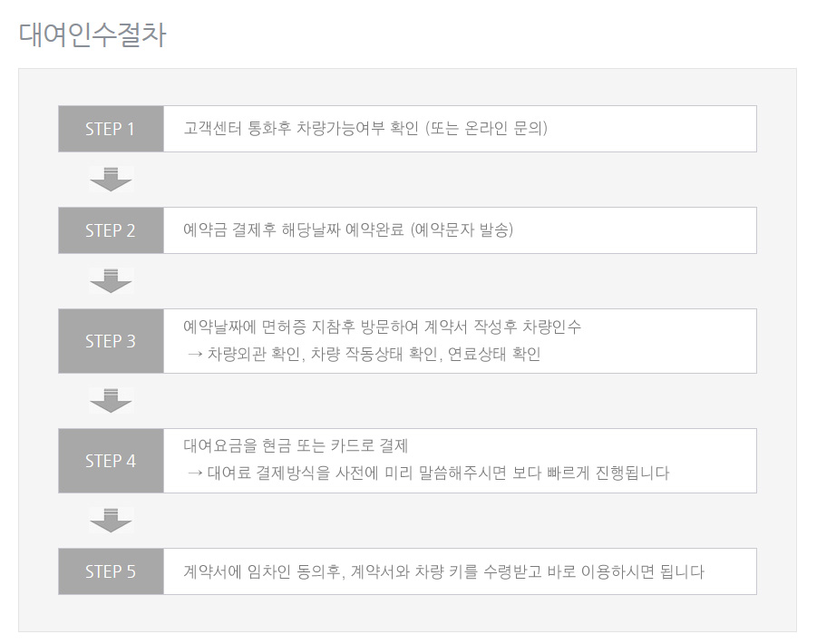Image resolution: width=836 pixels, height=644 pixels.
Task: Click the 대여료 결제방식을 사전에 미리 line
Action: click(x=428, y=473)
